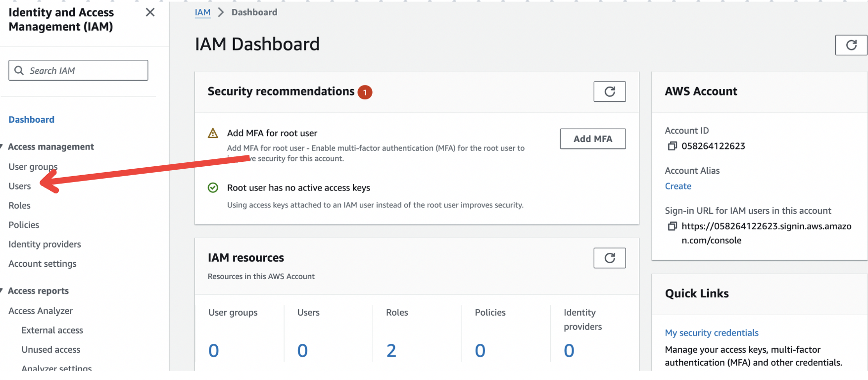Open My security credentials quick link
Viewport: 868px width, 380px height.
tap(712, 332)
